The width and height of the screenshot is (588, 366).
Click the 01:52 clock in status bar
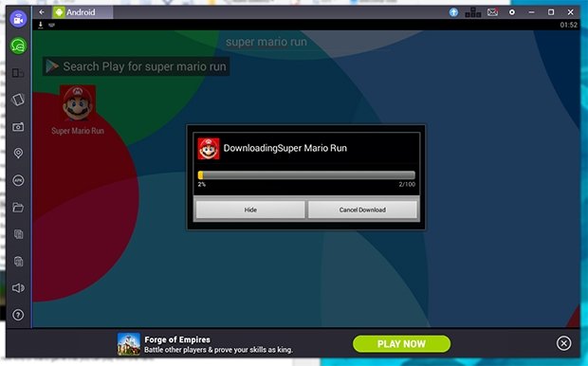tap(568, 25)
